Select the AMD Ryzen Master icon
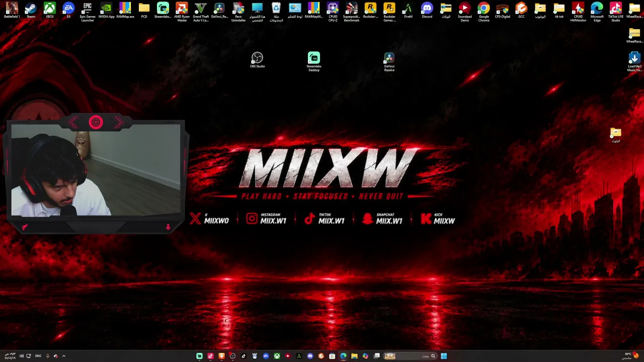 [182, 12]
